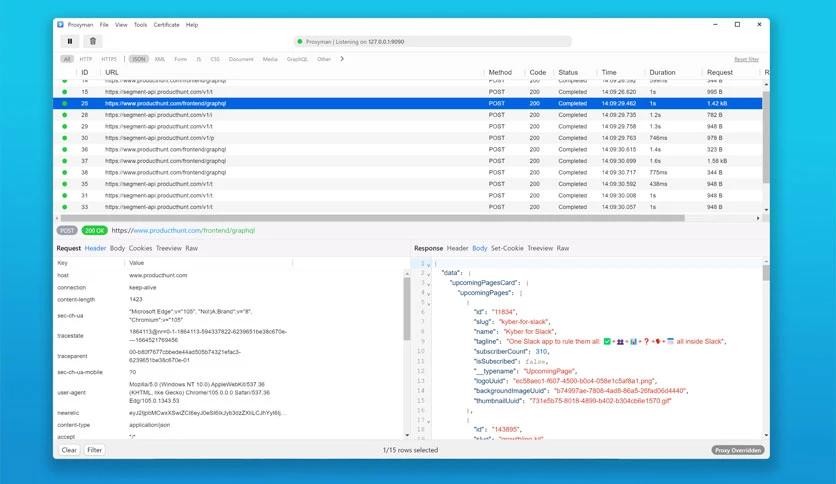The height and width of the screenshot is (484, 836).
Task: Collapse the fold arrow on JSON line 17
Action: (x=429, y=421)
